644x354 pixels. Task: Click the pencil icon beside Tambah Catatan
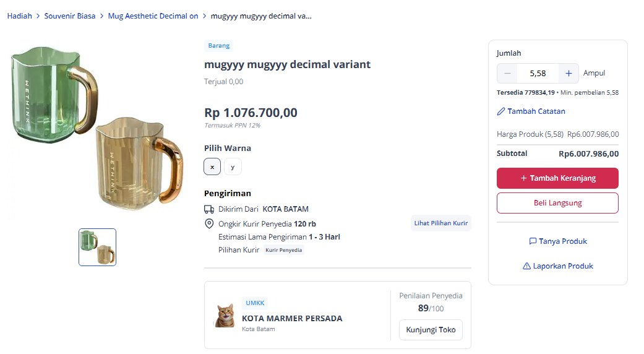(501, 111)
